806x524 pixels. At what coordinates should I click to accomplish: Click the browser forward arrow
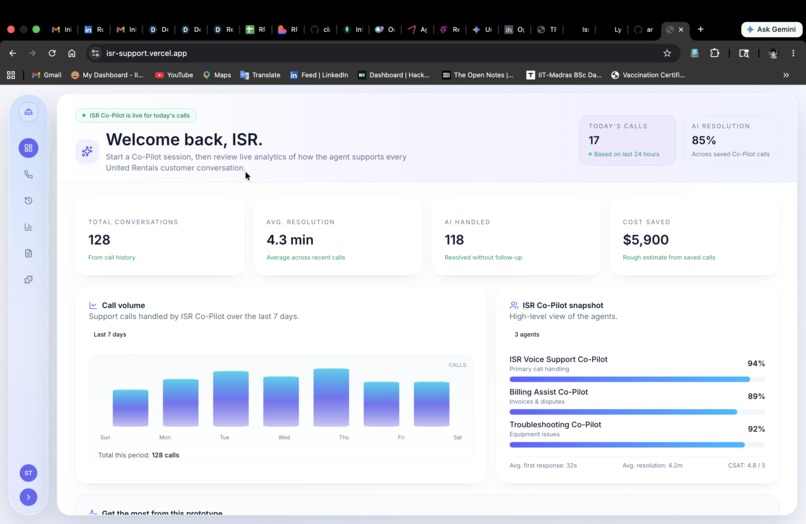tap(32, 53)
